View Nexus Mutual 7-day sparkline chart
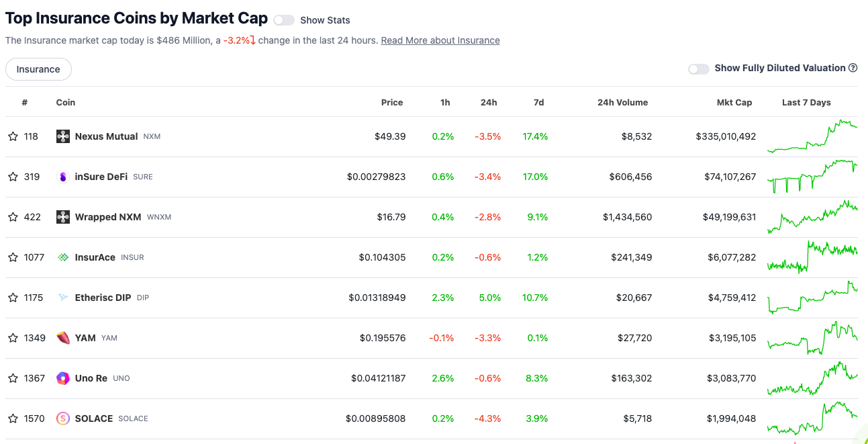Image resolution: width=868 pixels, height=444 pixels. [x=812, y=136]
